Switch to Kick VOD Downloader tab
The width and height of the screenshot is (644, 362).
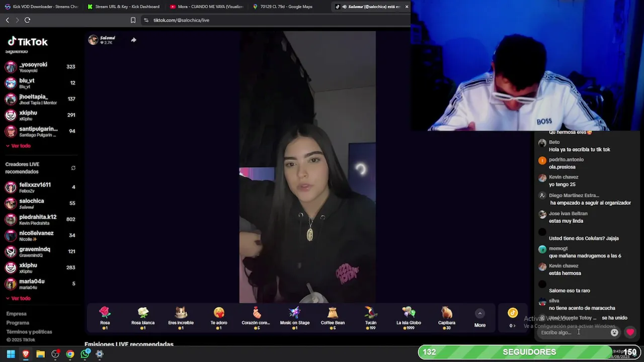pyautogui.click(x=41, y=7)
